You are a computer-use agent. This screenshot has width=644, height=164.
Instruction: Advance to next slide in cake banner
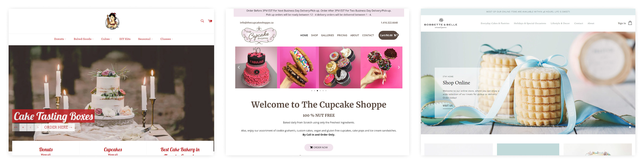pyautogui.click(x=38, y=127)
